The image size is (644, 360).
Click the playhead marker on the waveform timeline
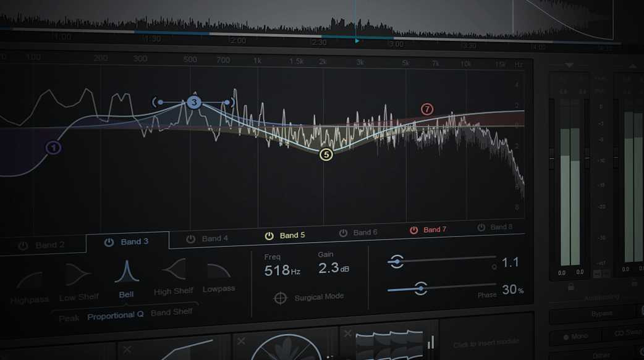[357, 41]
